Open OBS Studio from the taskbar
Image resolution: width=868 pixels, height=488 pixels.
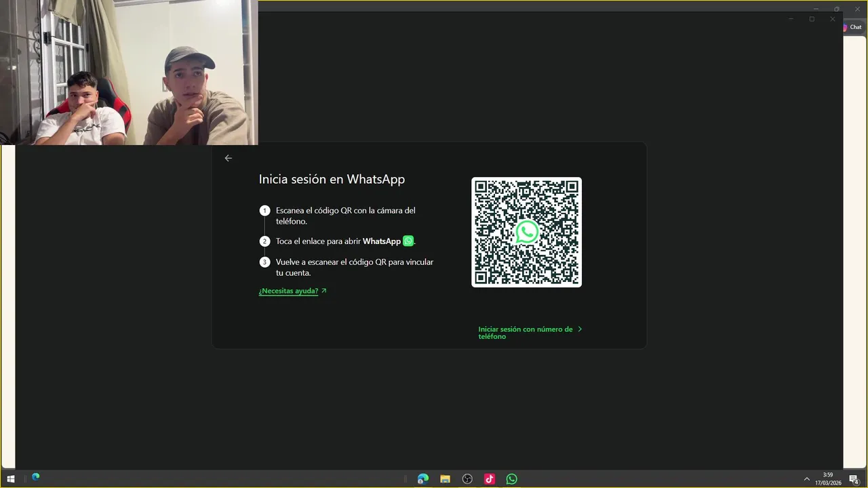[x=467, y=479]
